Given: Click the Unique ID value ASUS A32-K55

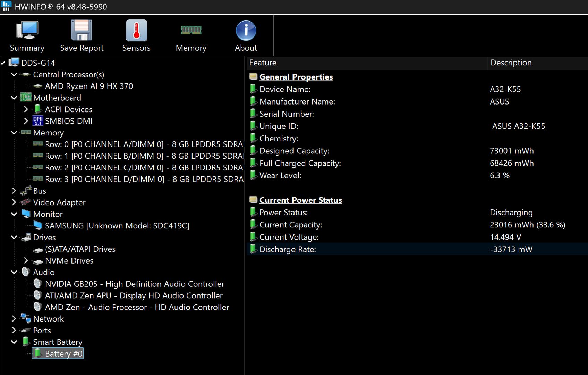Looking at the screenshot, I should [519, 126].
